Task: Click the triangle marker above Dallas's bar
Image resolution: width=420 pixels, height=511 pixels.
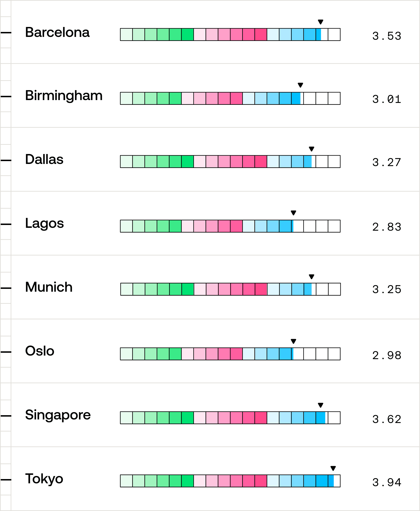Action: tap(312, 149)
